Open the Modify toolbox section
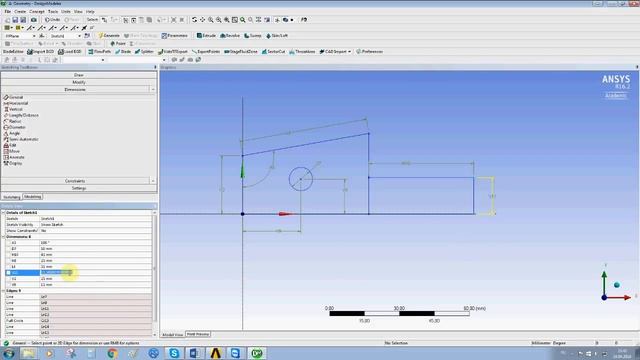The width and height of the screenshot is (640, 360). tap(79, 82)
